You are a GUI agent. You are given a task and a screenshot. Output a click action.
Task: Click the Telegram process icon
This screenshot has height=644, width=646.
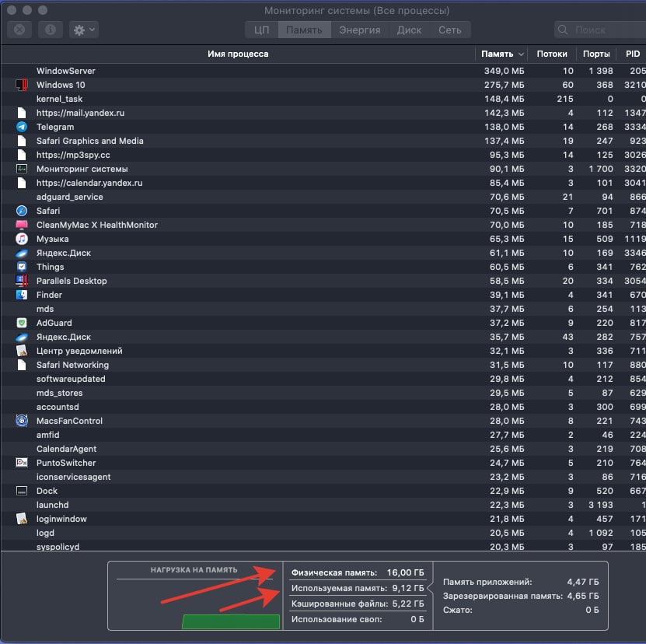(x=22, y=127)
